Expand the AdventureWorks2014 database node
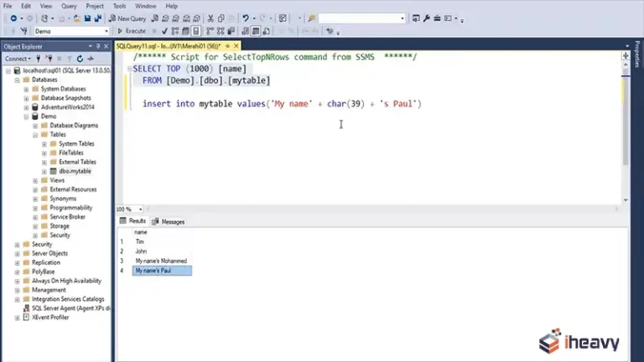The image size is (644, 362). [x=27, y=107]
